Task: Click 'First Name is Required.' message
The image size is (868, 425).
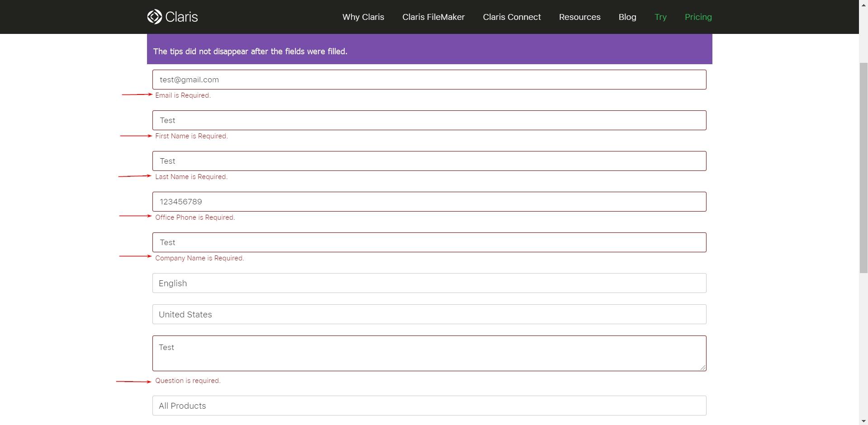Action: [x=191, y=136]
